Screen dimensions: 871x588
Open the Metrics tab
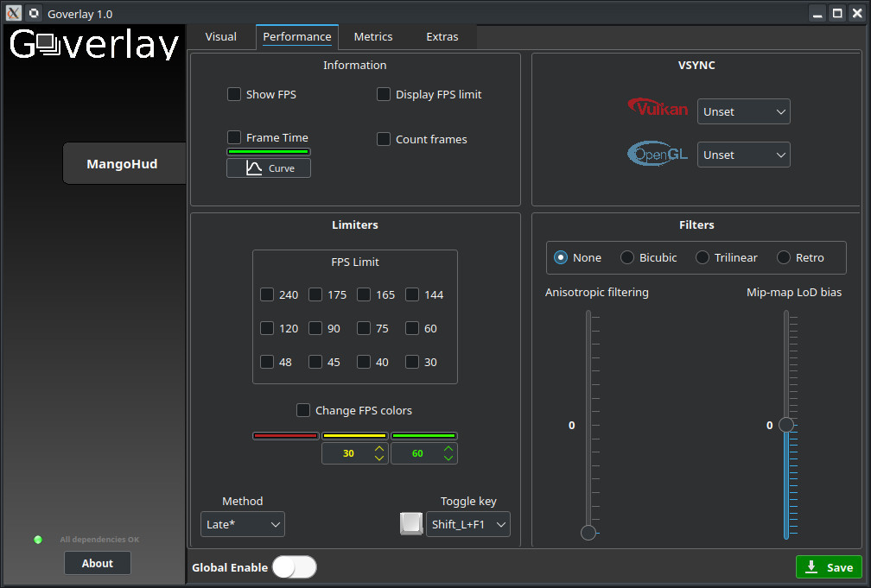[373, 36]
